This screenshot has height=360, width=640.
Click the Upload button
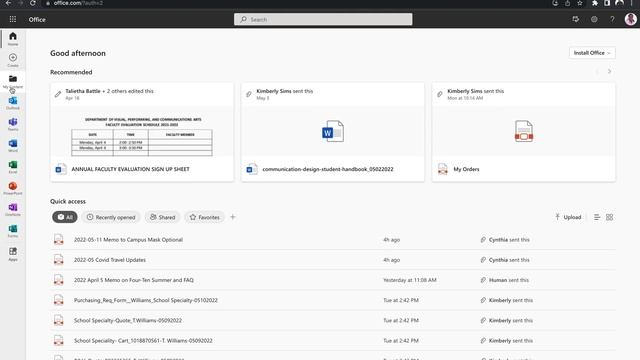(568, 217)
